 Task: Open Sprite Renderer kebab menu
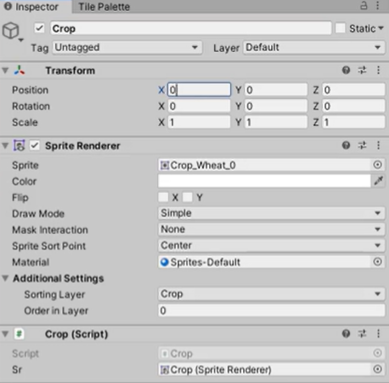pyautogui.click(x=378, y=145)
